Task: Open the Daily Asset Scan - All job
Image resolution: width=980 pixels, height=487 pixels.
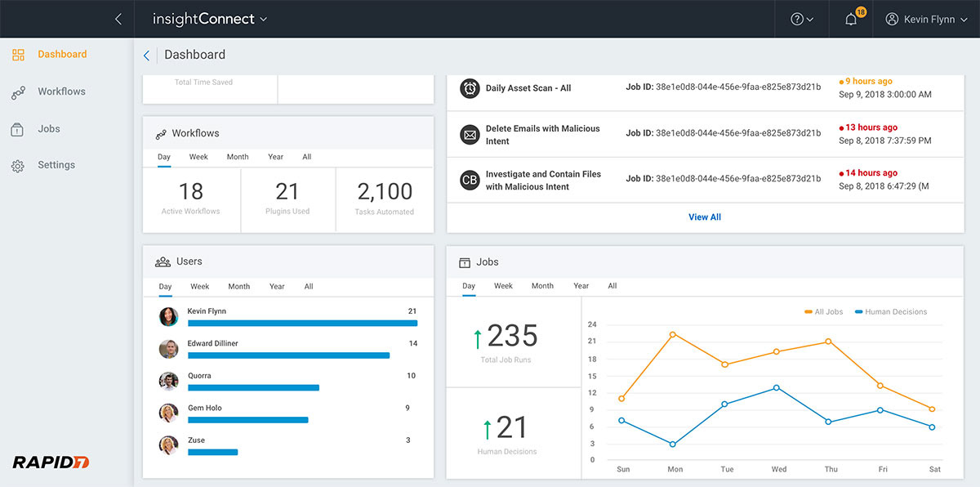Action: [528, 88]
